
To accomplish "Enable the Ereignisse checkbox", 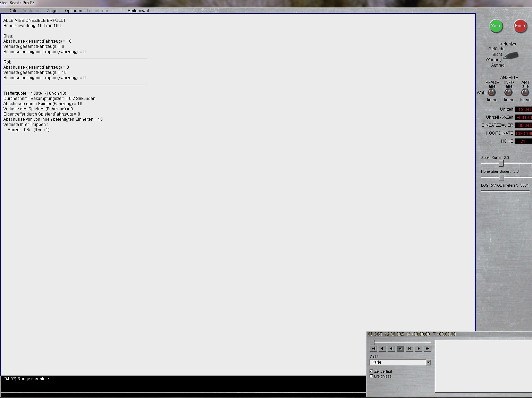I will (x=371, y=376).
